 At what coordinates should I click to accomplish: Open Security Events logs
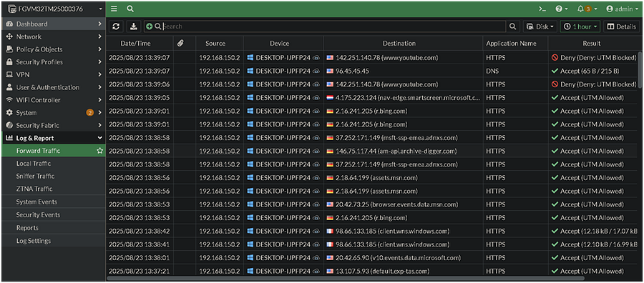coord(53,215)
